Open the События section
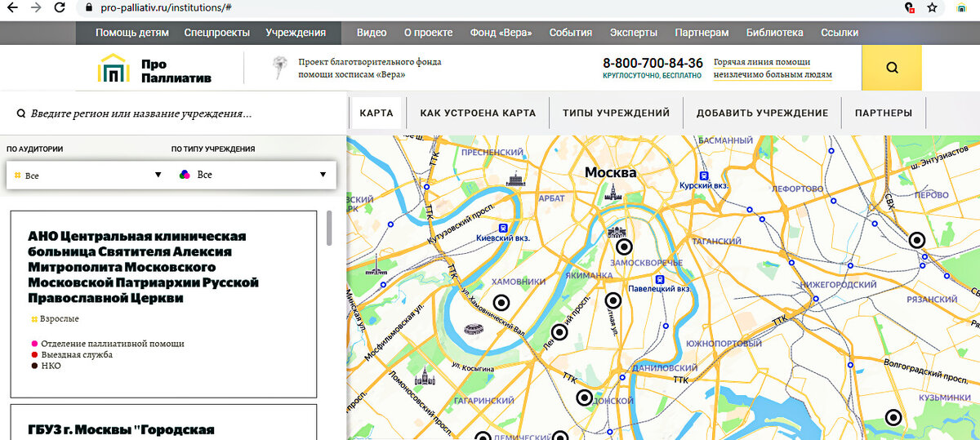The height and width of the screenshot is (440, 980). [571, 33]
